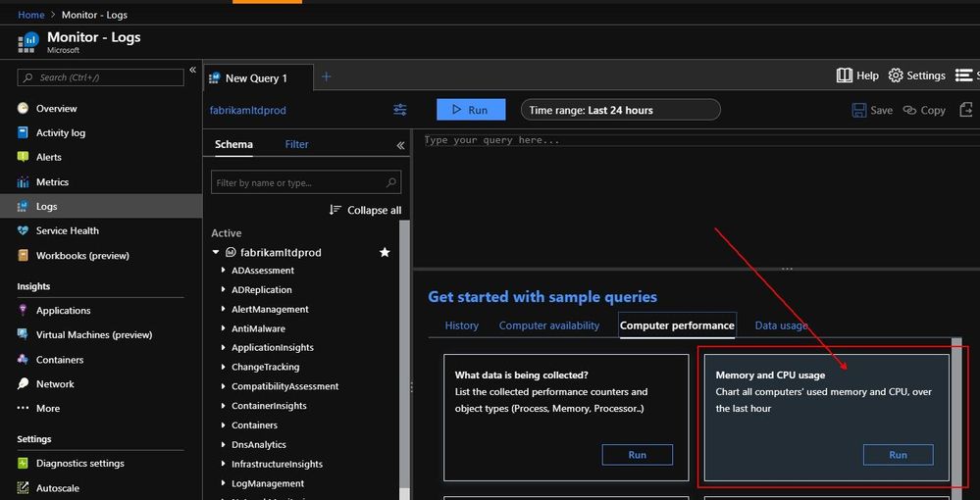Viewport: 980px width, 500px height.
Task: Collapse the left navigation sidebar chevron
Action: [x=192, y=70]
